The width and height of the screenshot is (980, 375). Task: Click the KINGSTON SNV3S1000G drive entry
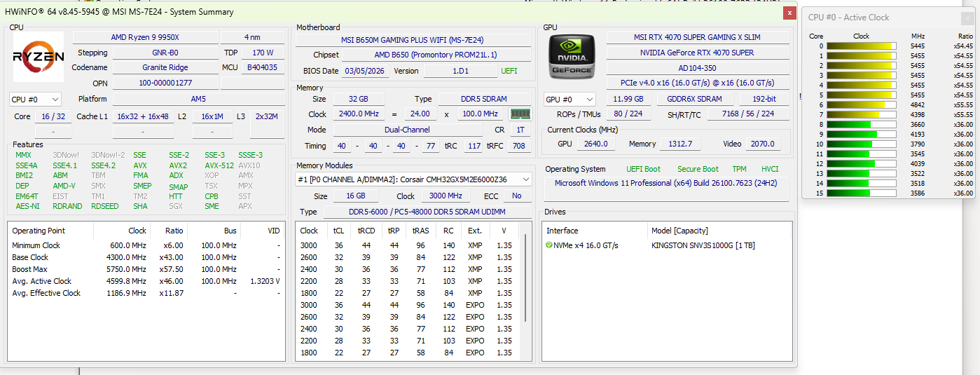pos(703,245)
